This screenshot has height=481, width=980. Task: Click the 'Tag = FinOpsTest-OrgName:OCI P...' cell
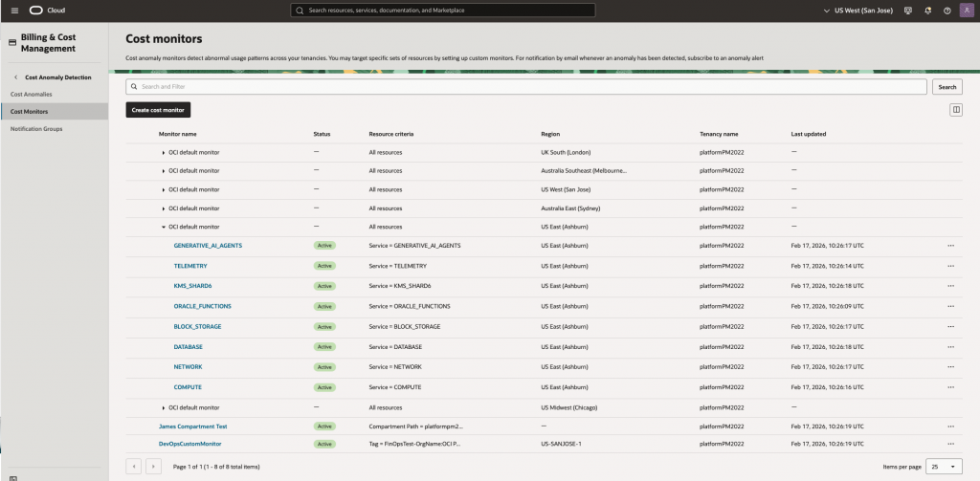click(x=415, y=444)
